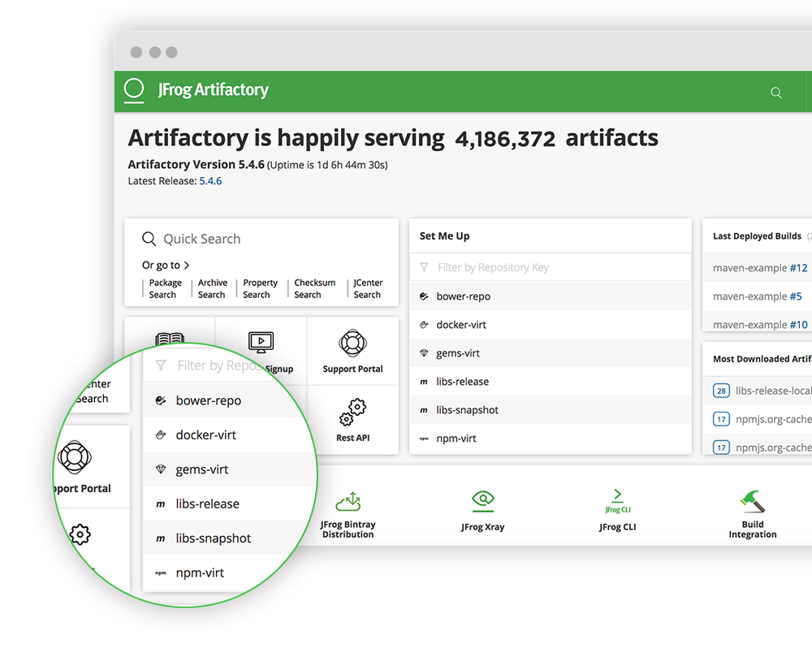Open the Latest Release 5.4.6 link

click(x=210, y=180)
